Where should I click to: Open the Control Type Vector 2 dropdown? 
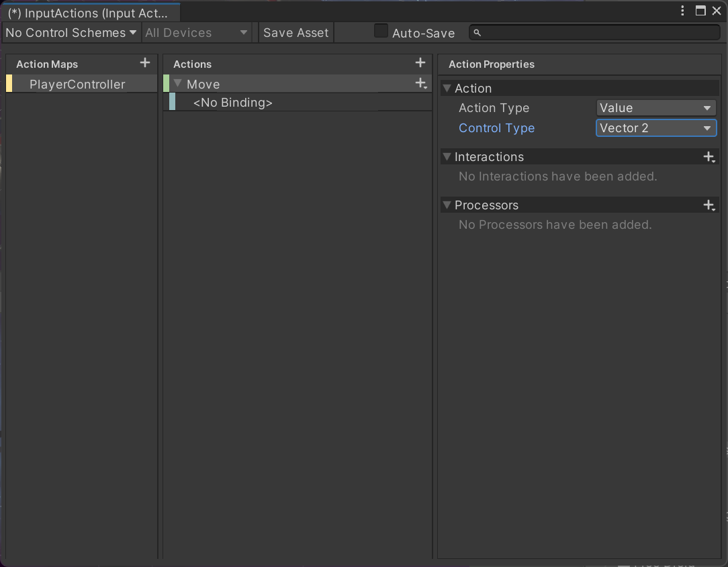coord(656,128)
